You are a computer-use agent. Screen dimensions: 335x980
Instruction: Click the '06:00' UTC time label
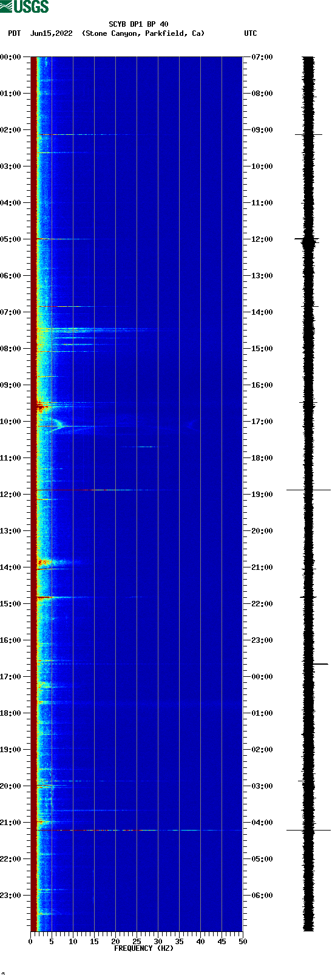pos(262,896)
